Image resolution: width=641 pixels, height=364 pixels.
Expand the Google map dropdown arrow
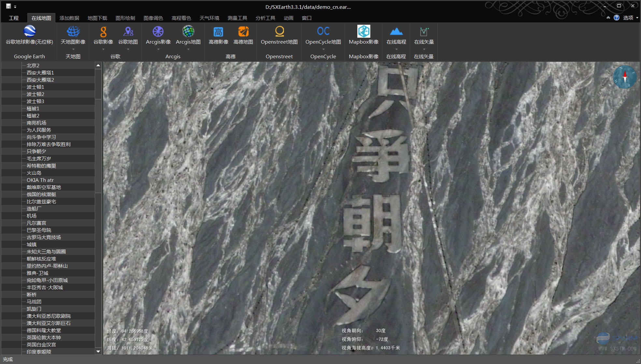(128, 49)
